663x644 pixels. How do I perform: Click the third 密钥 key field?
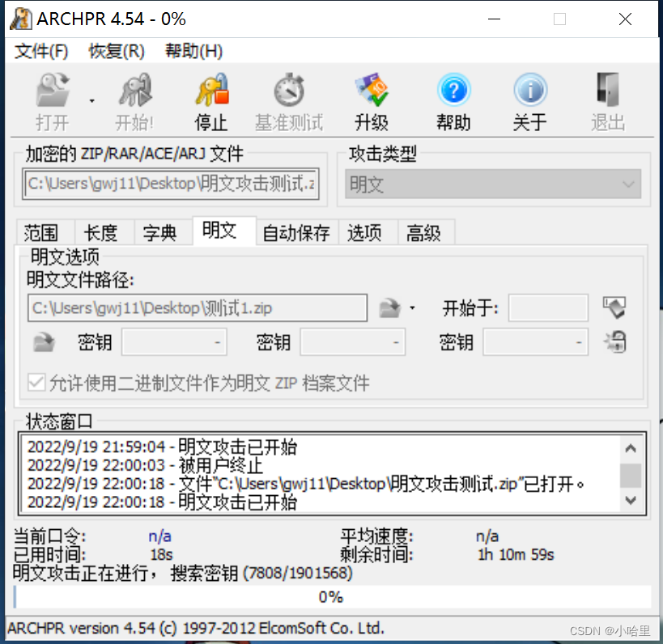tap(535, 342)
